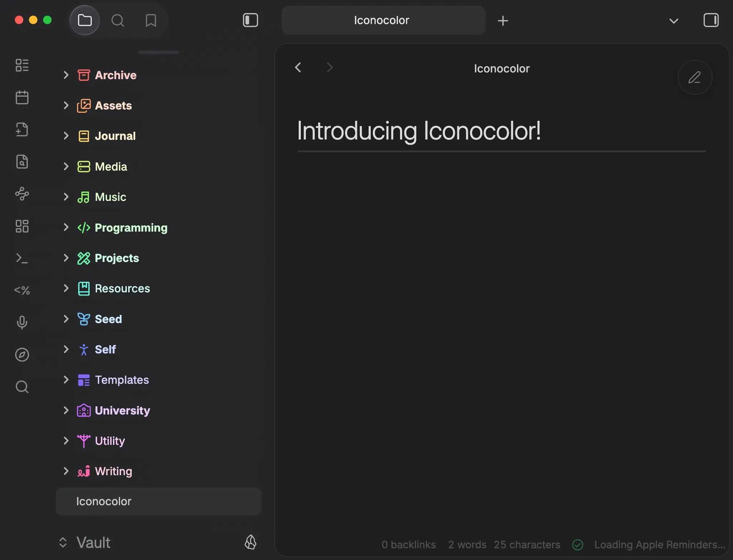733x560 pixels.
Task: Click the 25 characters status item
Action: (x=527, y=545)
